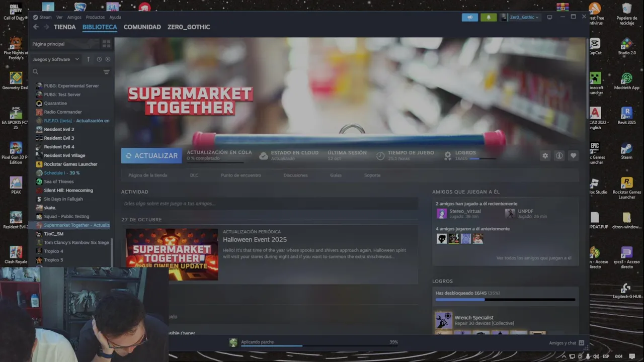Select Sea of Thieves in library list

coord(58,182)
